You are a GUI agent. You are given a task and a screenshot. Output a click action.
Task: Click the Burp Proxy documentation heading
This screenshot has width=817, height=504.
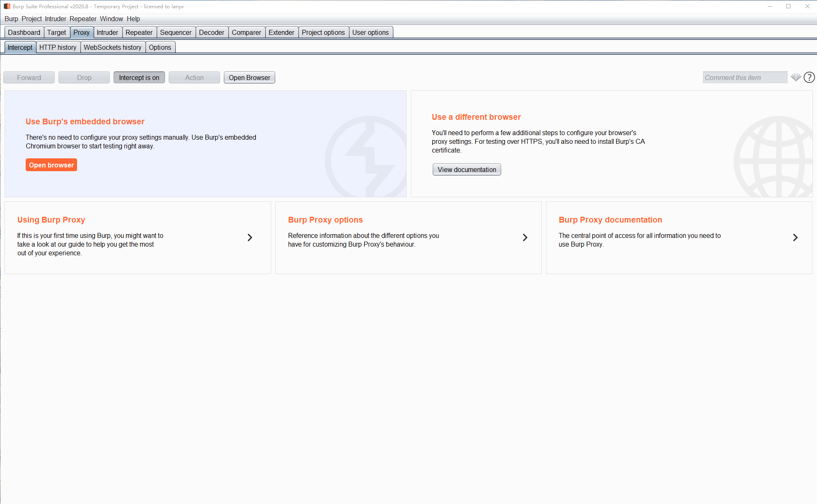click(x=610, y=220)
